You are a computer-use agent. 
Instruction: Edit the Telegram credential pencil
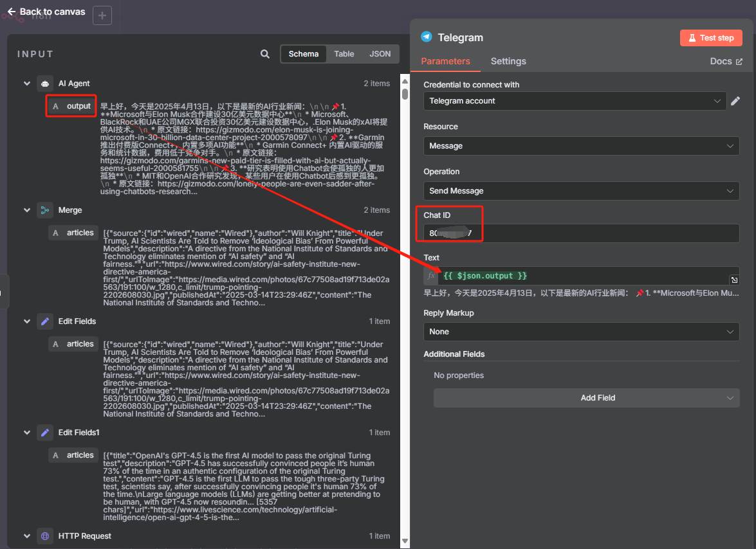[735, 101]
